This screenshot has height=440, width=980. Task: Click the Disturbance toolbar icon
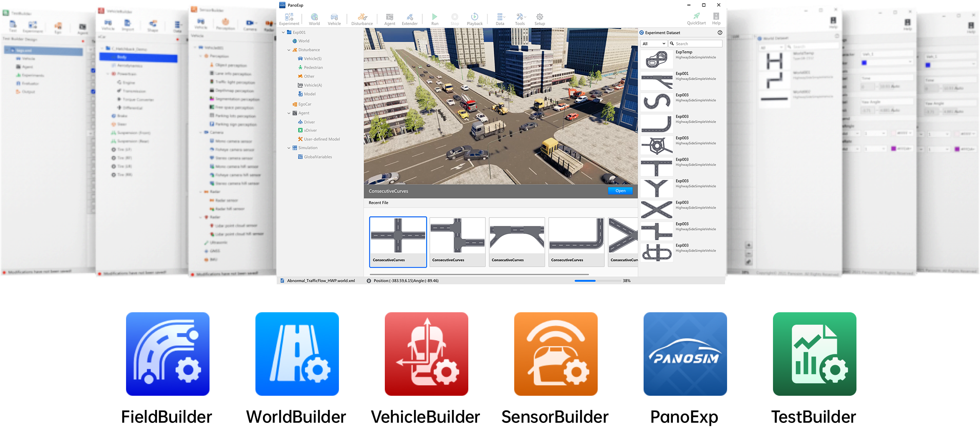362,19
